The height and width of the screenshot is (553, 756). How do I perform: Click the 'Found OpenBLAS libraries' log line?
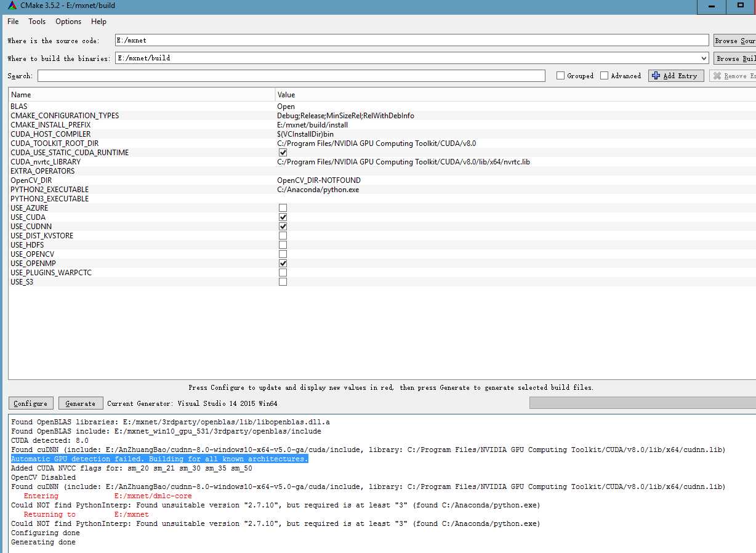[171, 422]
